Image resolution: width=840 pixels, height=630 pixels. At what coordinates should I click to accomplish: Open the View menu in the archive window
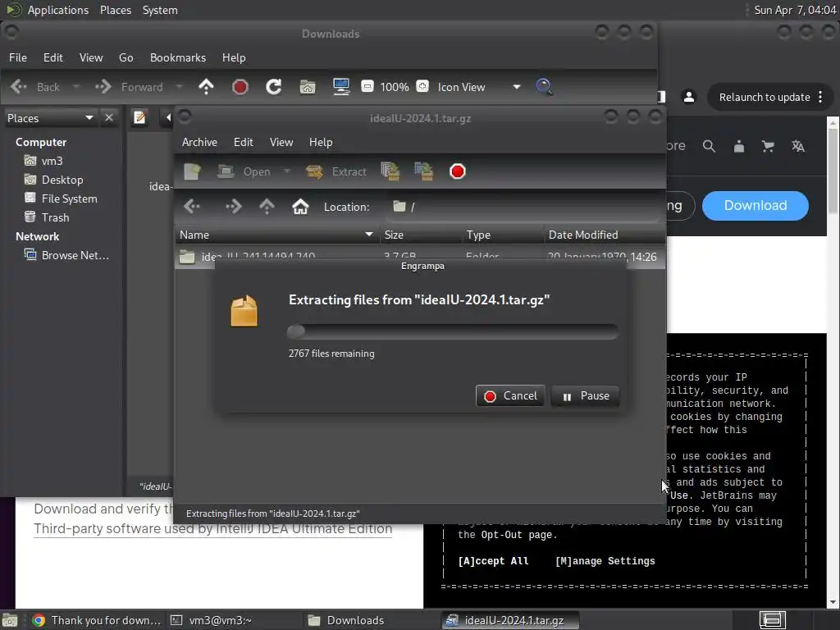tap(281, 142)
